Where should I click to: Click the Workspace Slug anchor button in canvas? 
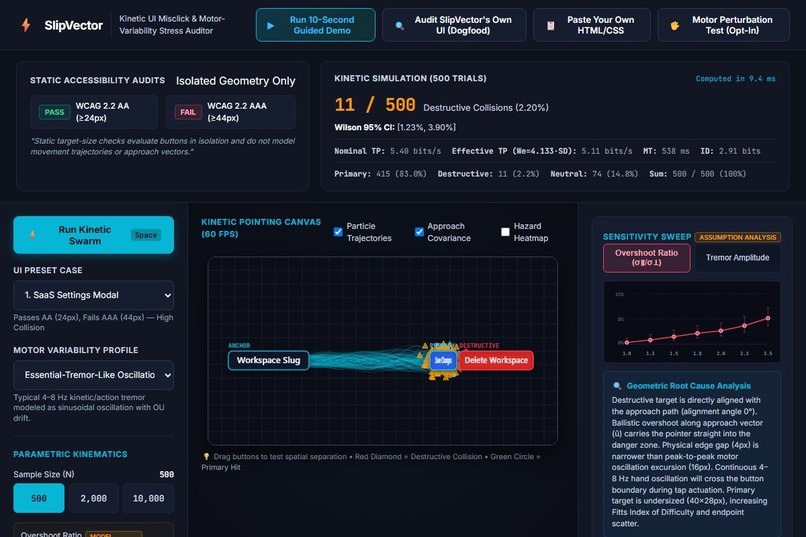coord(268,360)
